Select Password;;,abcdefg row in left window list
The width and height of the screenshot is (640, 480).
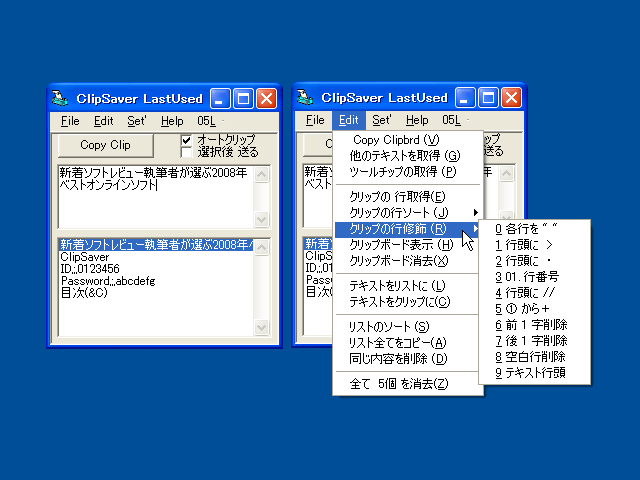[156, 281]
